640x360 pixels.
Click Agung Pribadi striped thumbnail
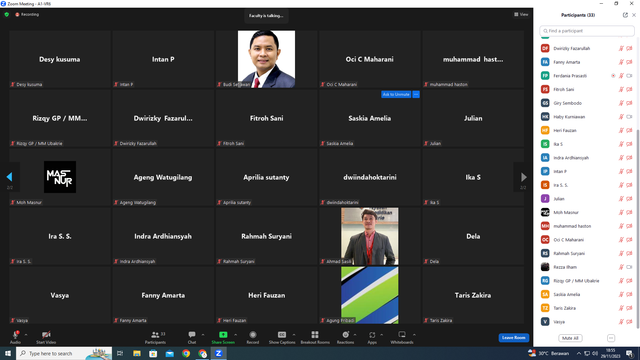click(370, 295)
